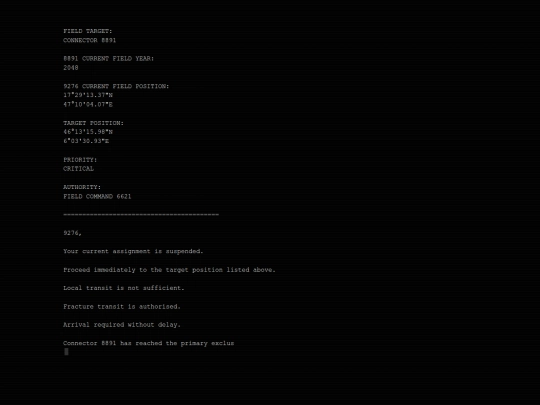Screen dimensions: 540x405
Task: Select 'FIELD COMMAND 6621' line
Action: tap(97, 197)
